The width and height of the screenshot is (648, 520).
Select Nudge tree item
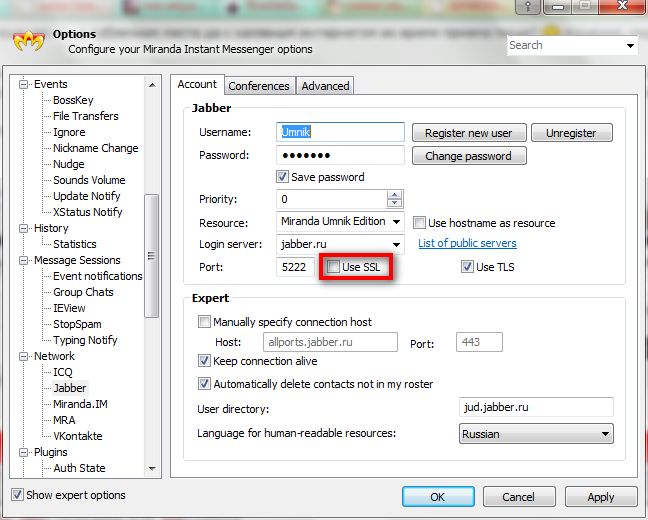point(69,164)
